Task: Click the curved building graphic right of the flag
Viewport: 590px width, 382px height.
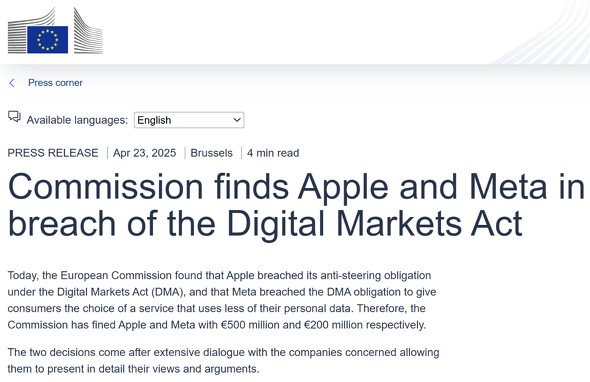Action: tap(88, 31)
